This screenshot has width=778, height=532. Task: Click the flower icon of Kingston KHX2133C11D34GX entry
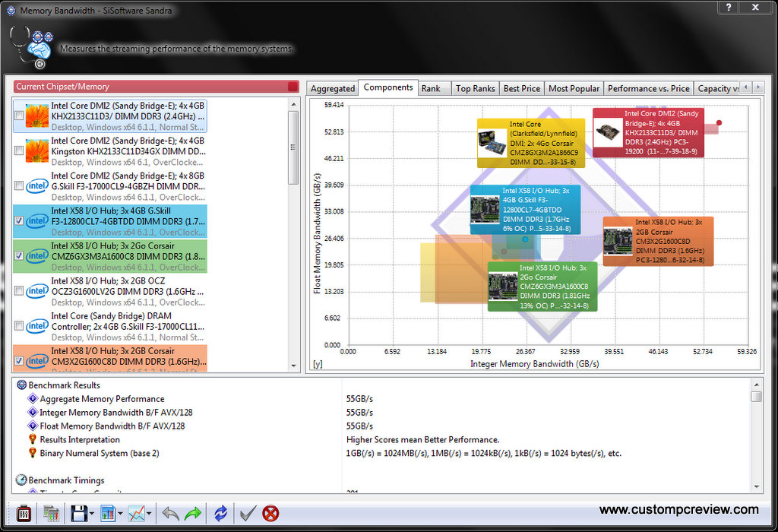click(x=37, y=151)
